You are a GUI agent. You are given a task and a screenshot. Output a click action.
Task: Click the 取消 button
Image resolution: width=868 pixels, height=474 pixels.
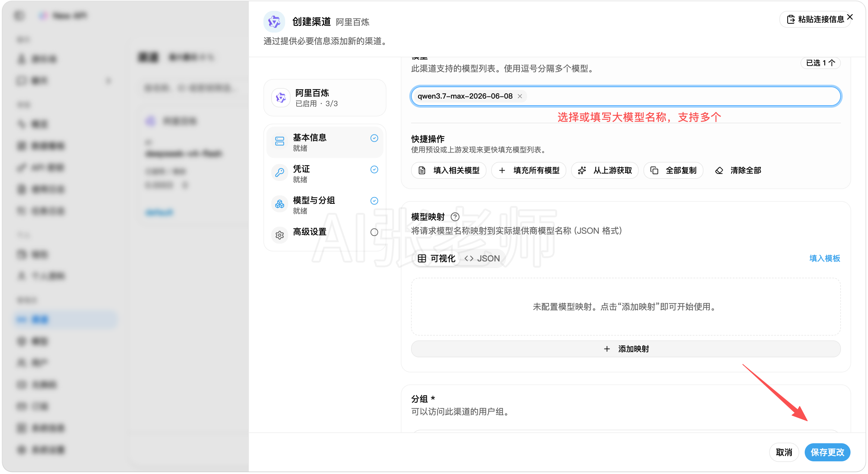pyautogui.click(x=784, y=452)
